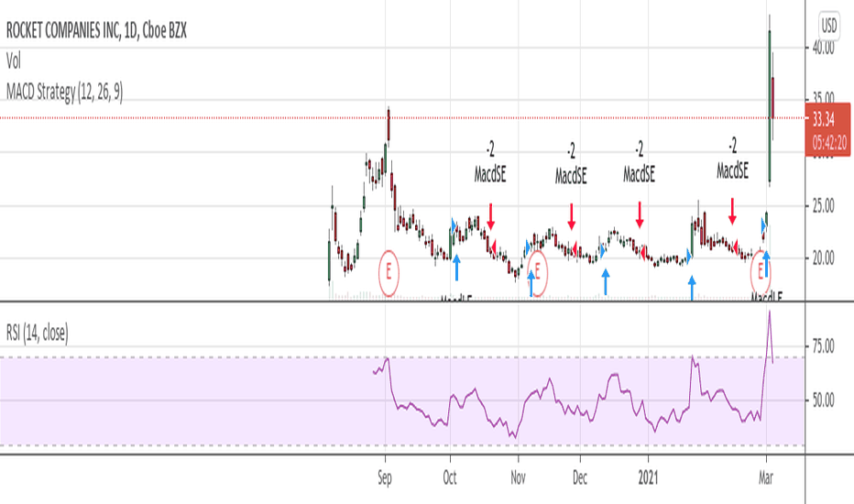Image resolution: width=854 pixels, height=504 pixels.
Task: Select the blue long-entry arrow in early October
Action: click(x=456, y=268)
